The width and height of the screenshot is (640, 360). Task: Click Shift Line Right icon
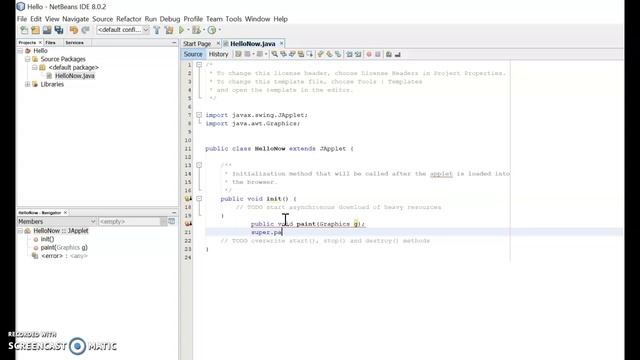[x=358, y=54]
